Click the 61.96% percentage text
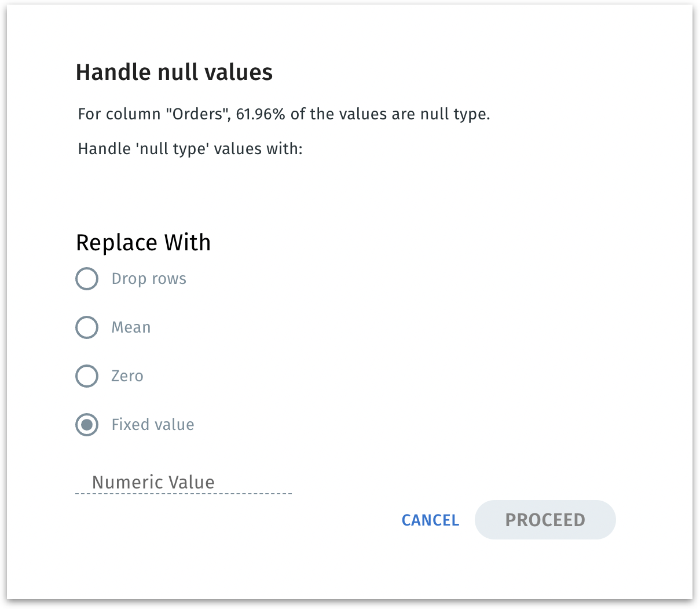The width and height of the screenshot is (700, 609). point(261,114)
